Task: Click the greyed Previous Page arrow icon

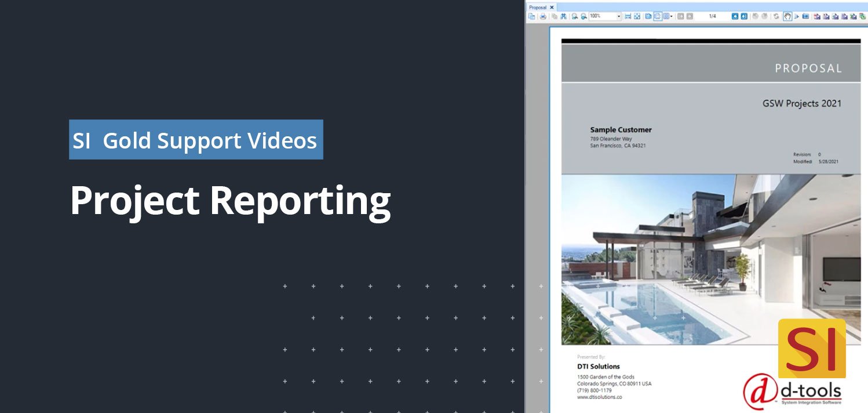Action: pyautogui.click(x=680, y=16)
